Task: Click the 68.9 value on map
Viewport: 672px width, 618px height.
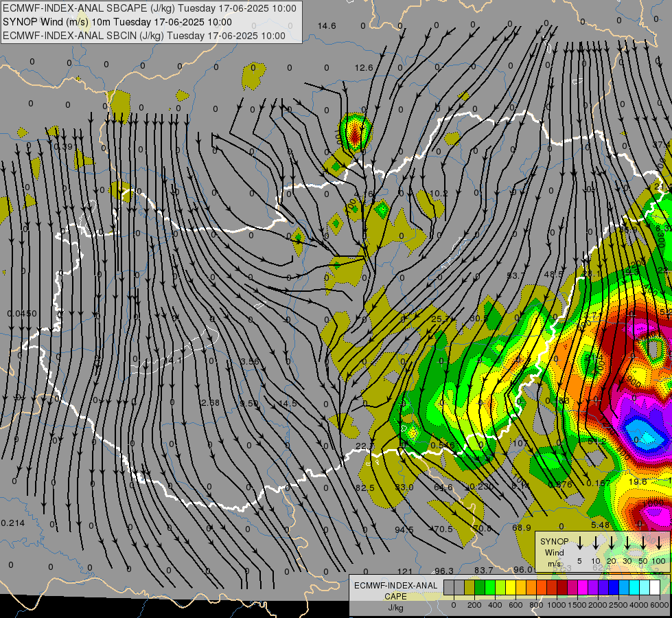Action: click(522, 527)
